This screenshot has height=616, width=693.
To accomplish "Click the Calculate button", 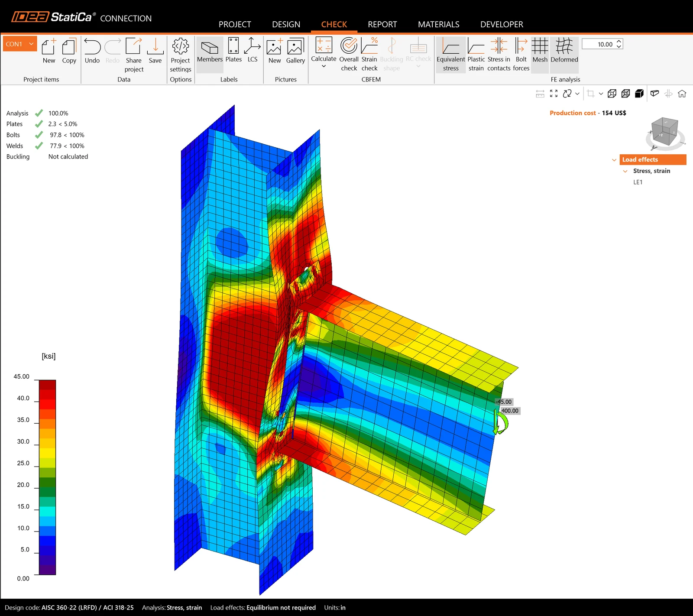I will [324, 49].
